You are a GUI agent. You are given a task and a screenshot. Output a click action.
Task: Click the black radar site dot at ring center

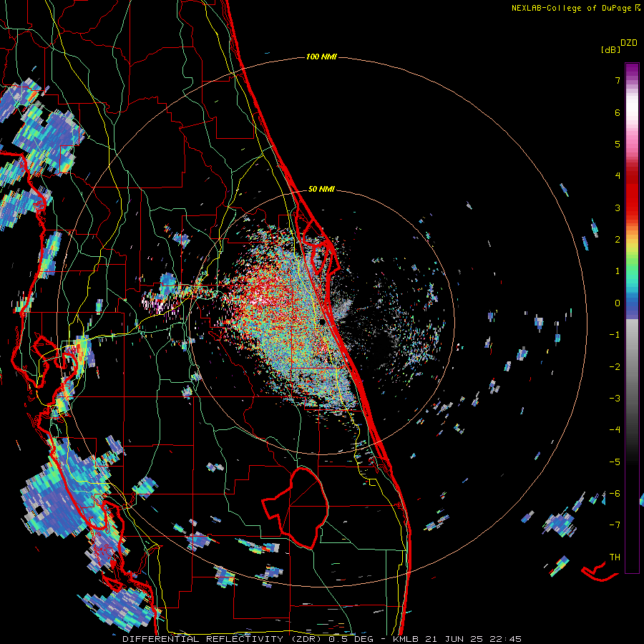323,322
